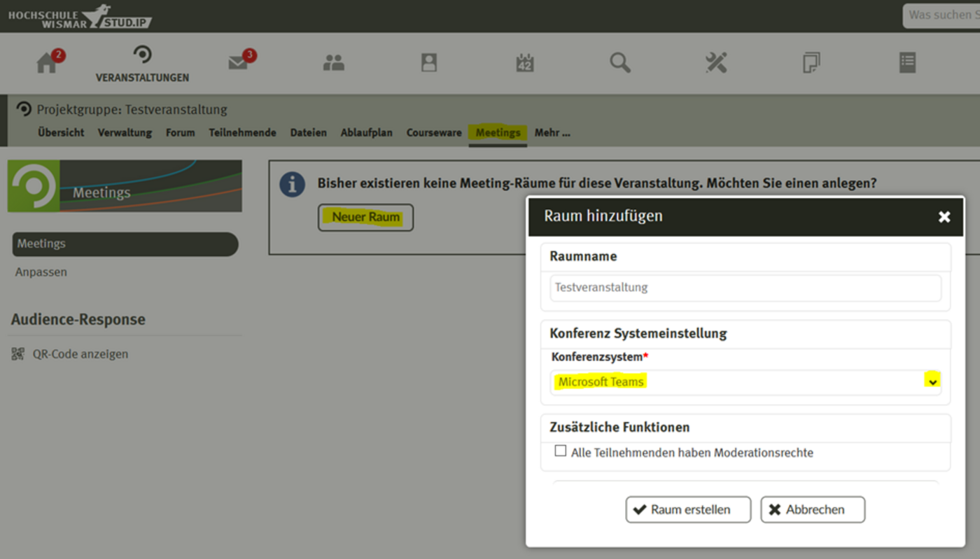Open the search magnifier icon
Screen dimensions: 980x559
pyautogui.click(x=620, y=62)
